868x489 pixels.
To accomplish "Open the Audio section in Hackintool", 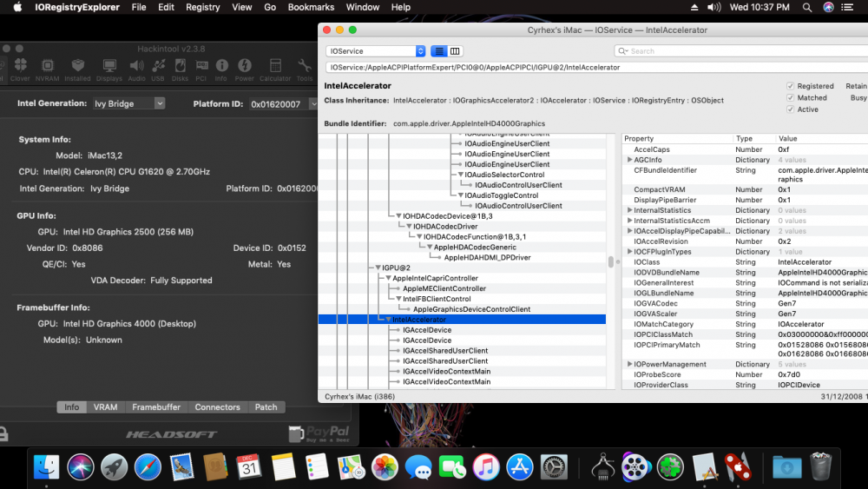I will pyautogui.click(x=137, y=69).
